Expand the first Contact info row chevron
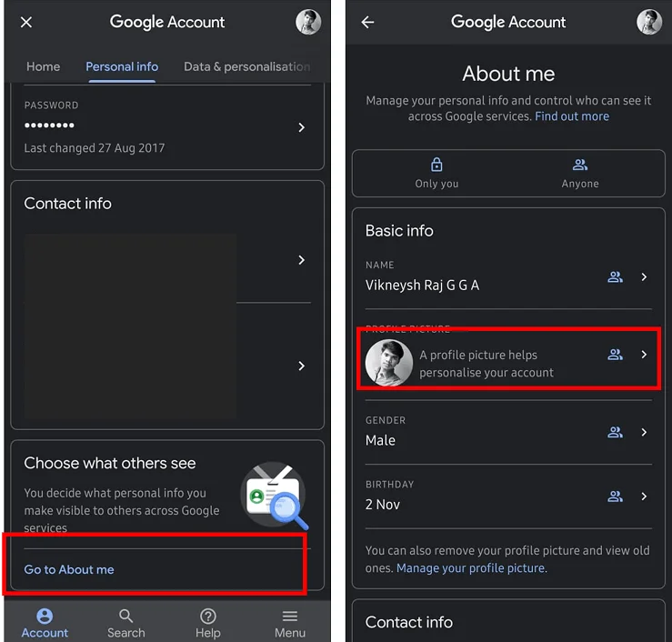The image size is (672, 642). click(x=301, y=260)
